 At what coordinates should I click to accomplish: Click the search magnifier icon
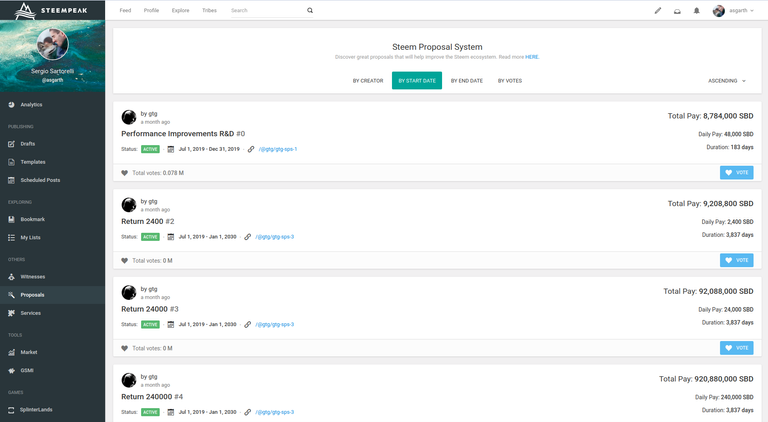tap(310, 10)
